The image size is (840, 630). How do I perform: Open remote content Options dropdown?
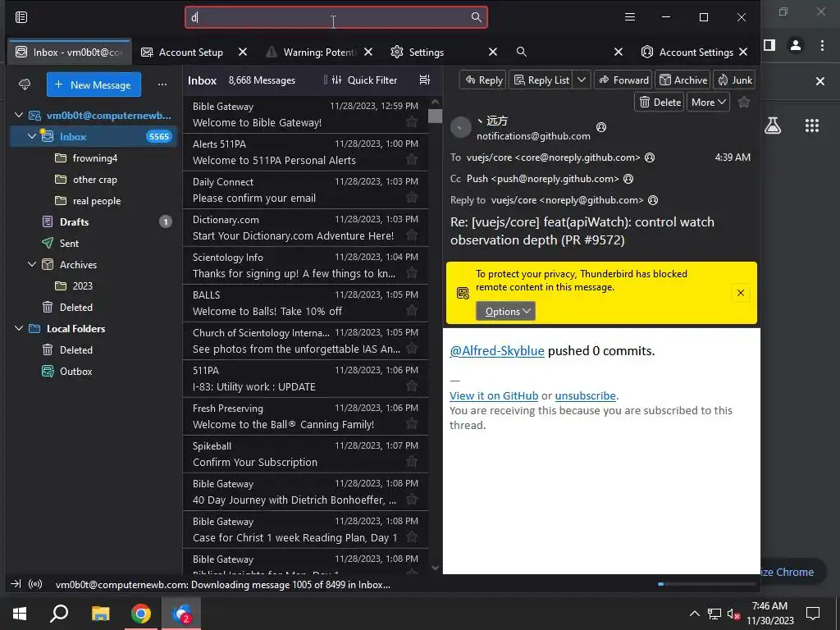tap(505, 311)
